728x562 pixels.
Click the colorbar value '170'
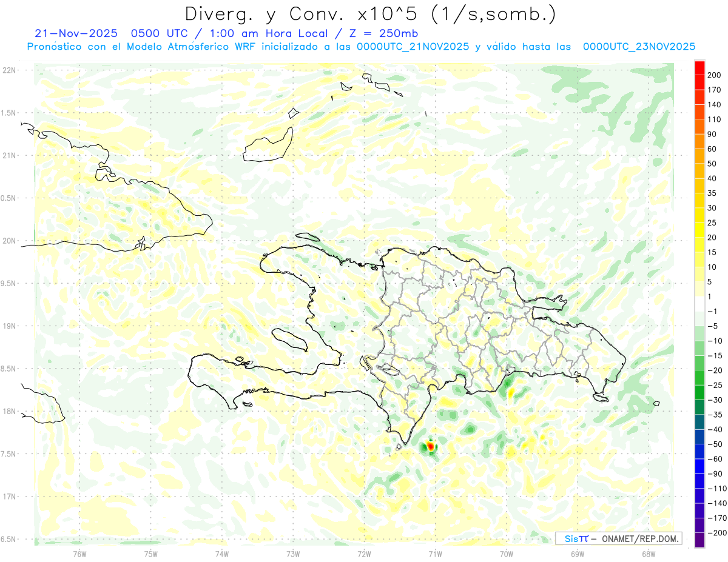(715, 90)
